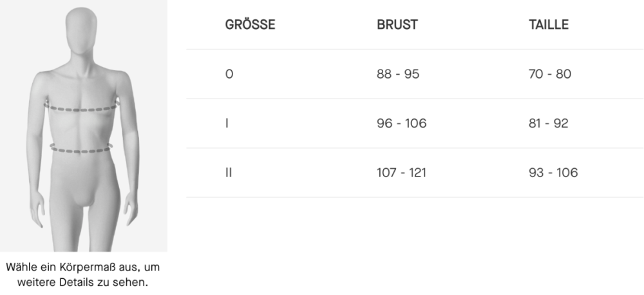Choose size II in the size column

[229, 173]
